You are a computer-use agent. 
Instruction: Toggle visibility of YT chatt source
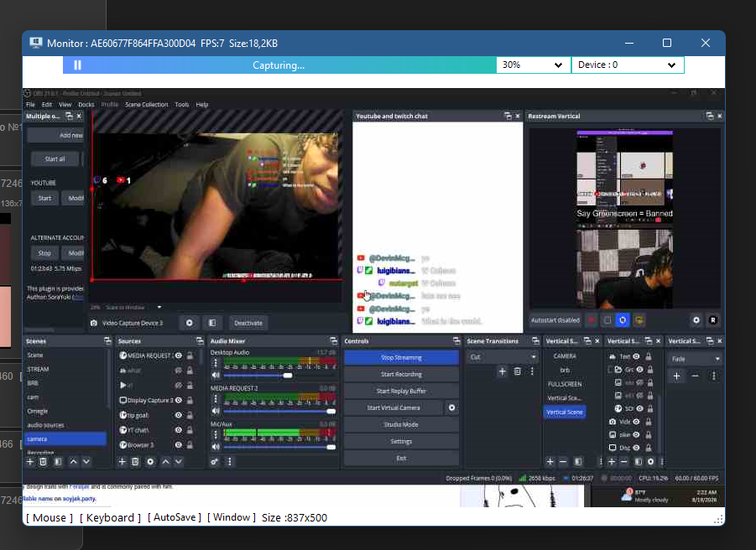tap(179, 430)
